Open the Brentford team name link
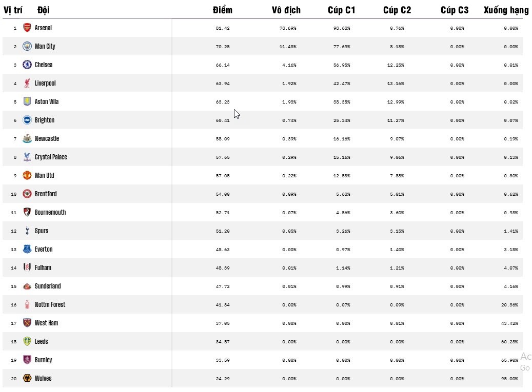The height and width of the screenshot is (392, 532). click(46, 194)
